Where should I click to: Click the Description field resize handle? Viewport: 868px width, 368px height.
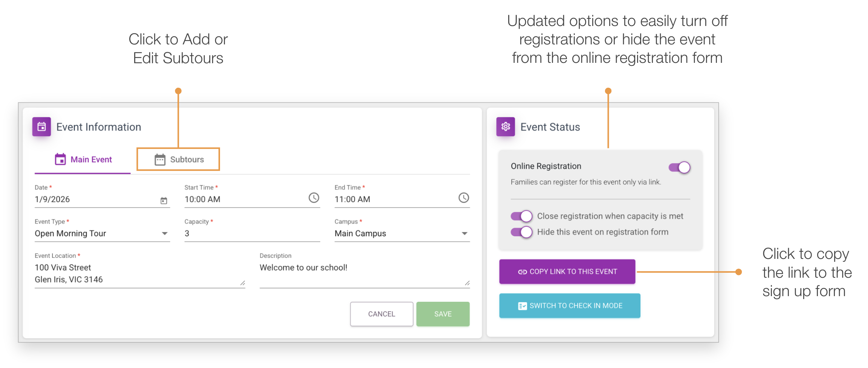tap(467, 283)
